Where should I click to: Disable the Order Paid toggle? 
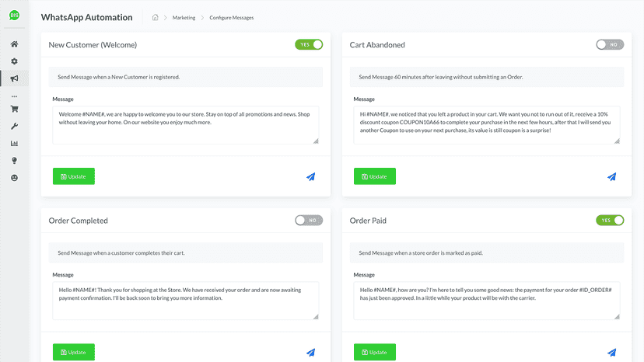pyautogui.click(x=610, y=221)
